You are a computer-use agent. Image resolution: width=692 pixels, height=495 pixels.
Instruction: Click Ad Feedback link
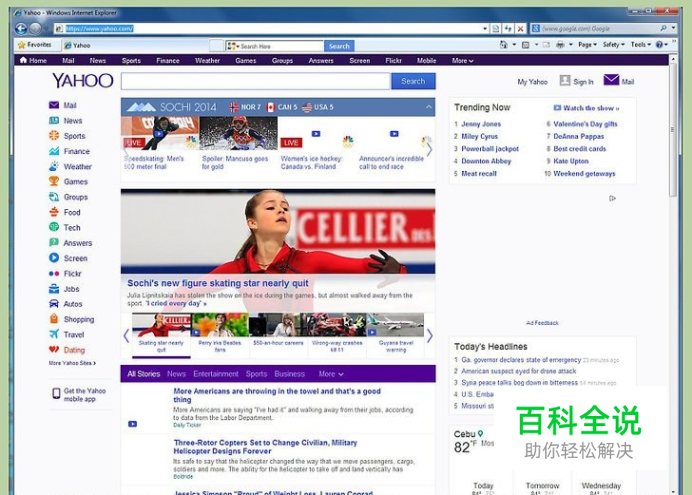542,323
